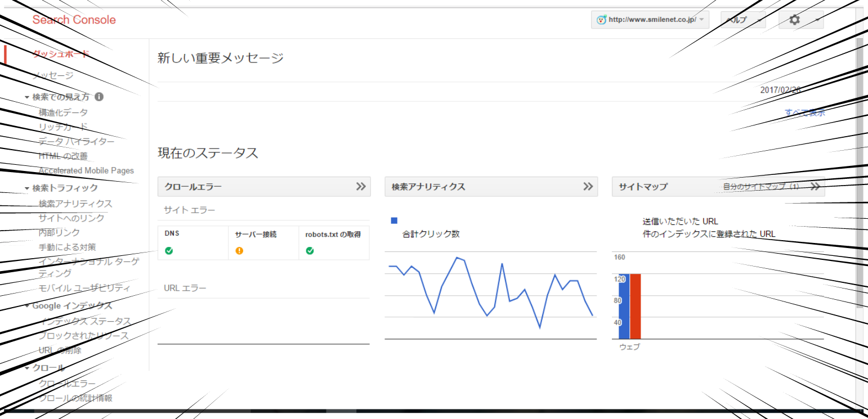
Task: Open クロールの統計情報 in sidebar
Action: (x=75, y=398)
